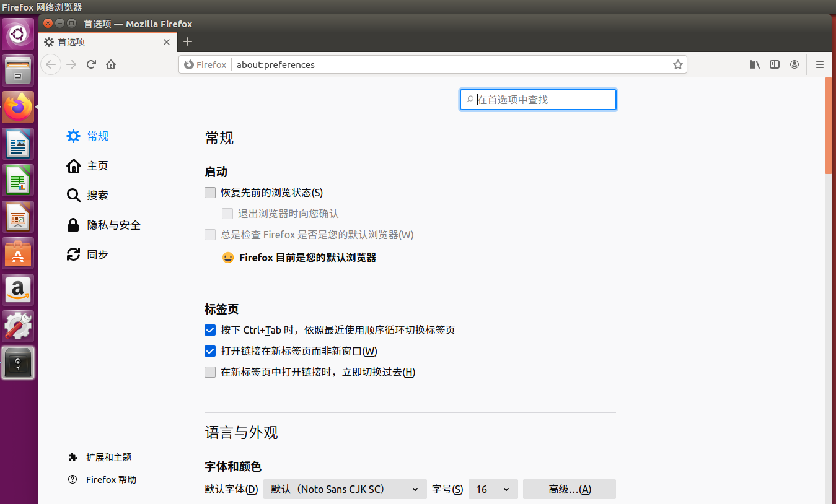Open the Files manager in launcher
836x504 pixels.
(19, 70)
